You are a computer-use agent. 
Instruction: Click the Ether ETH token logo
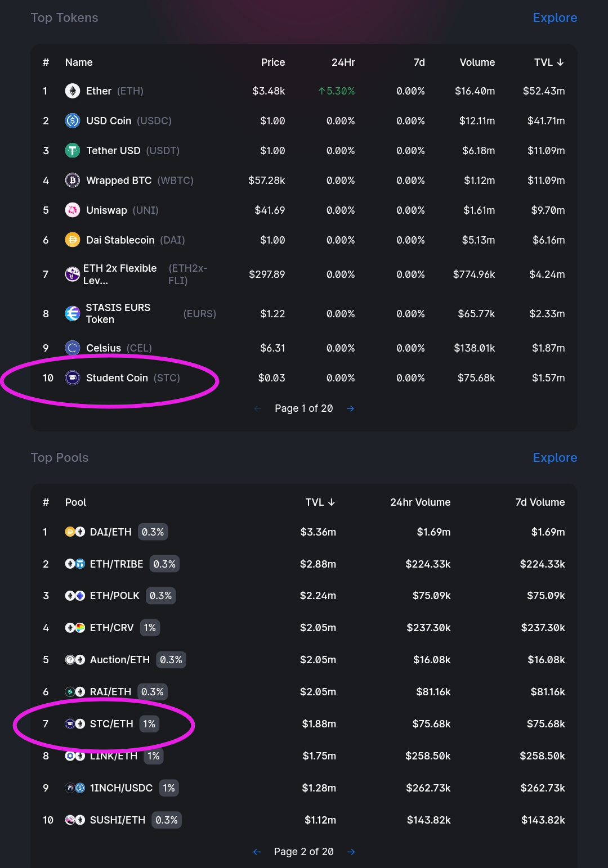pyautogui.click(x=72, y=91)
